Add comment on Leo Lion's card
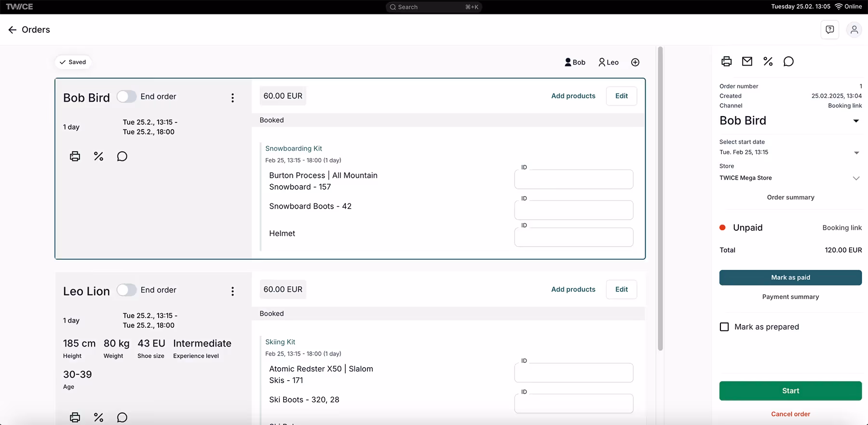 [x=122, y=417]
